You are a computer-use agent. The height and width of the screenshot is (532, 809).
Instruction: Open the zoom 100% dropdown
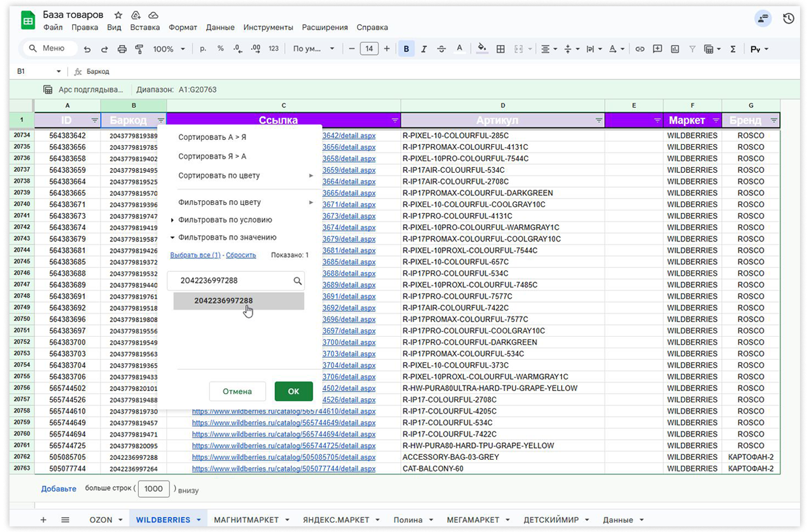168,49
